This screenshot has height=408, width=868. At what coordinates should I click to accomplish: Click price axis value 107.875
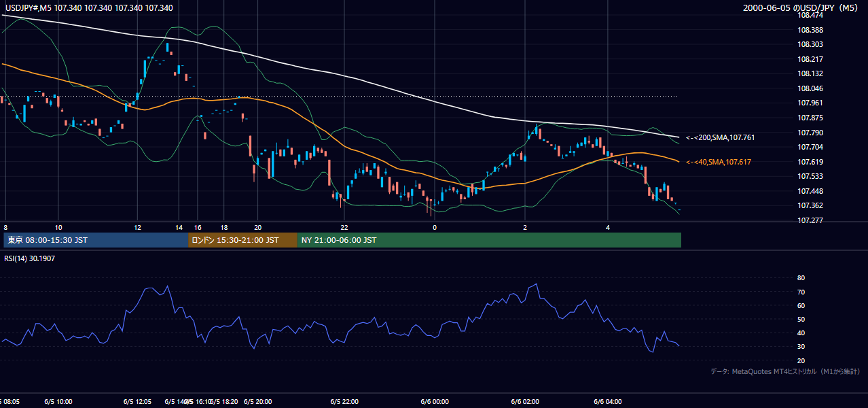click(810, 118)
